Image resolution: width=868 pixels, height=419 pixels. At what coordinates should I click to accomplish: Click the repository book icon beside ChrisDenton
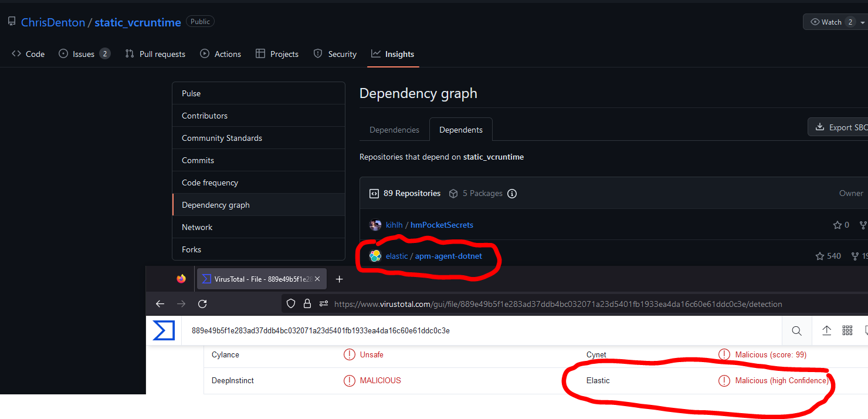click(x=11, y=21)
